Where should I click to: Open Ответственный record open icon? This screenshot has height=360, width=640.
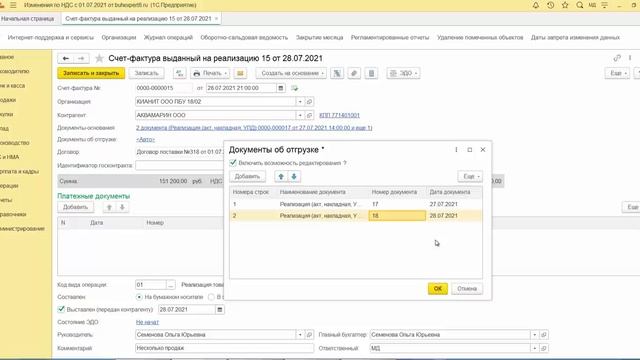(x=544, y=348)
